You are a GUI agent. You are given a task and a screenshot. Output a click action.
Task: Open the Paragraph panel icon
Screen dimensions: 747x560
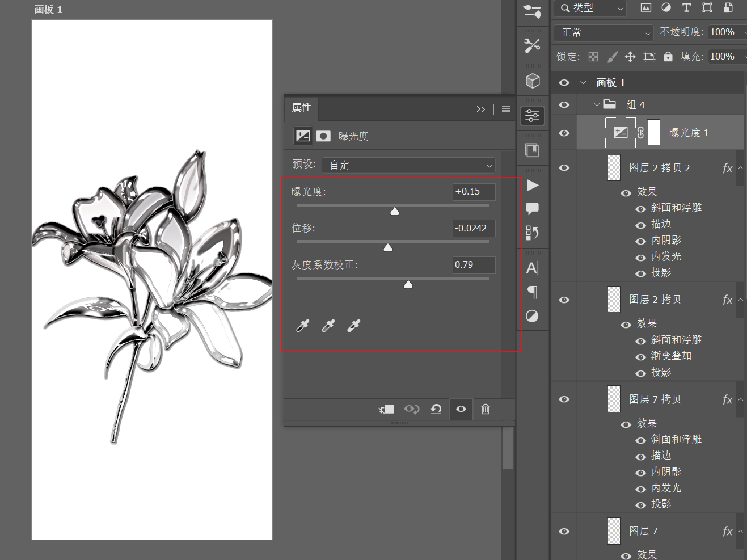[x=532, y=292]
